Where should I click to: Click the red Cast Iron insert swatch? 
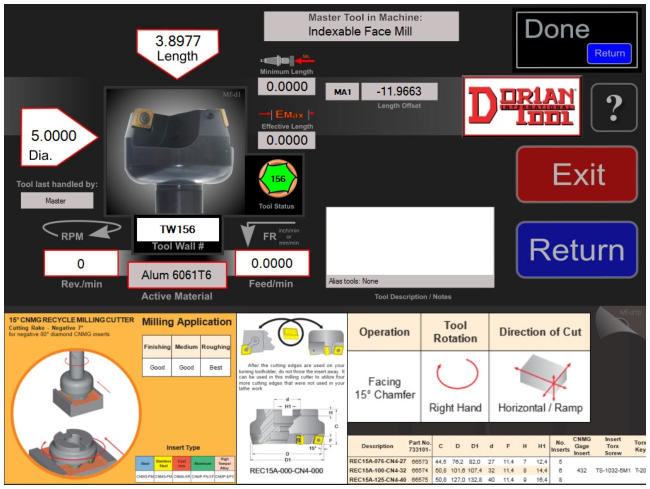182,463
